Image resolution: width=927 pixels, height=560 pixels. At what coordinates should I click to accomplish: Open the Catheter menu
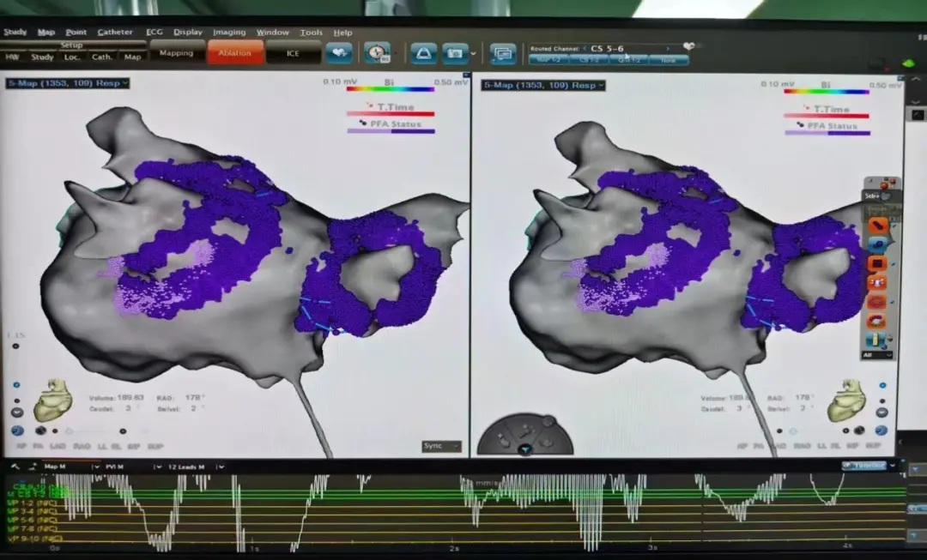(x=115, y=32)
